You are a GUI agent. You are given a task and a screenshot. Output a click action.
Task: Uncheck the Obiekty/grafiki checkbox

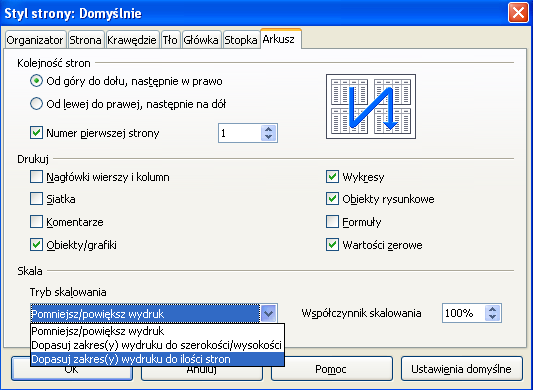pos(36,245)
